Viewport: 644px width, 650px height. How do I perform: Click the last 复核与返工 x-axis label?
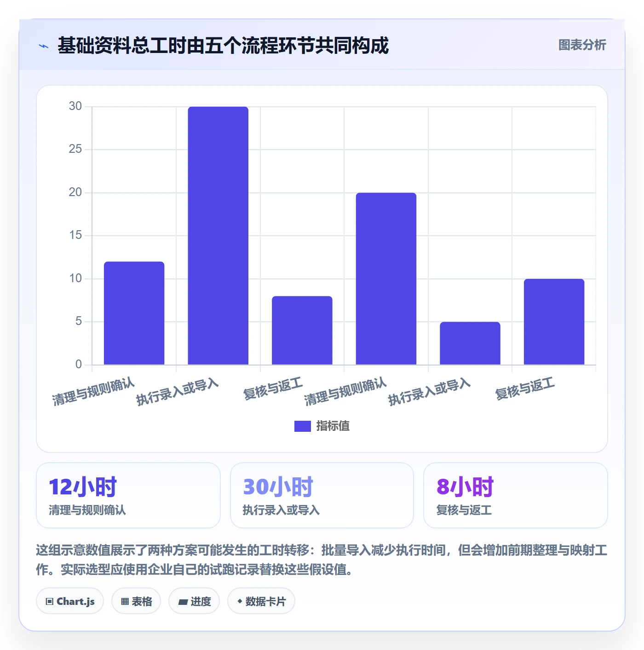[x=525, y=388]
